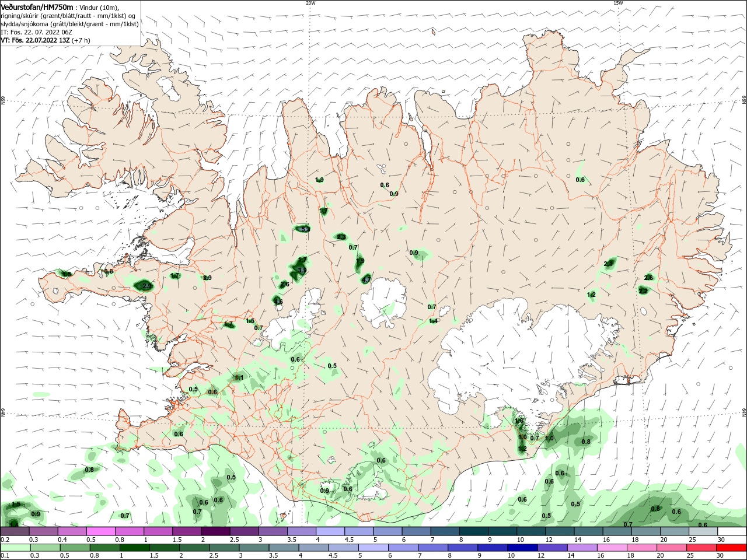
Task: Click the 20W longitude label
Action: (310, 3)
